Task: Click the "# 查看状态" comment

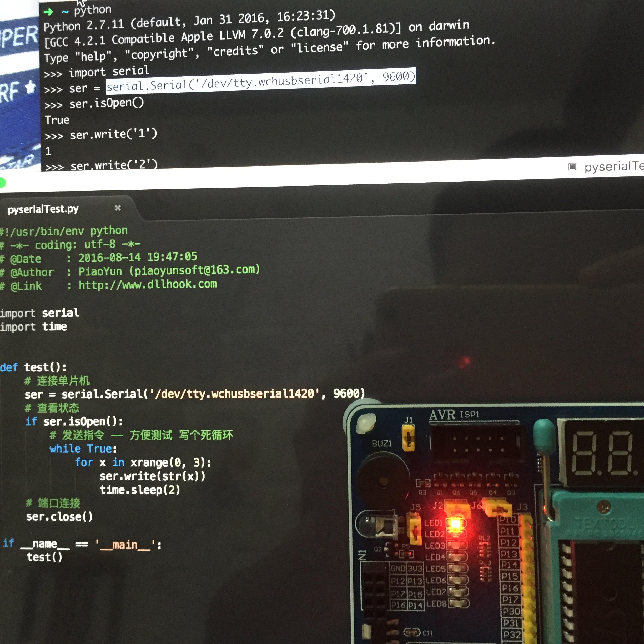Action: pyautogui.click(x=52, y=408)
